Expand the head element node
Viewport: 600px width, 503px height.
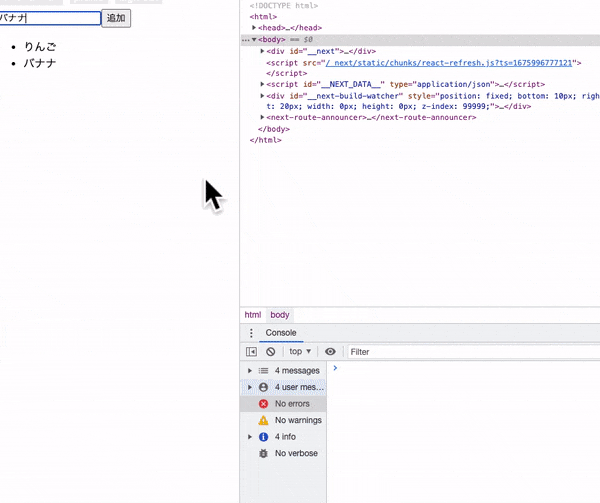point(254,28)
